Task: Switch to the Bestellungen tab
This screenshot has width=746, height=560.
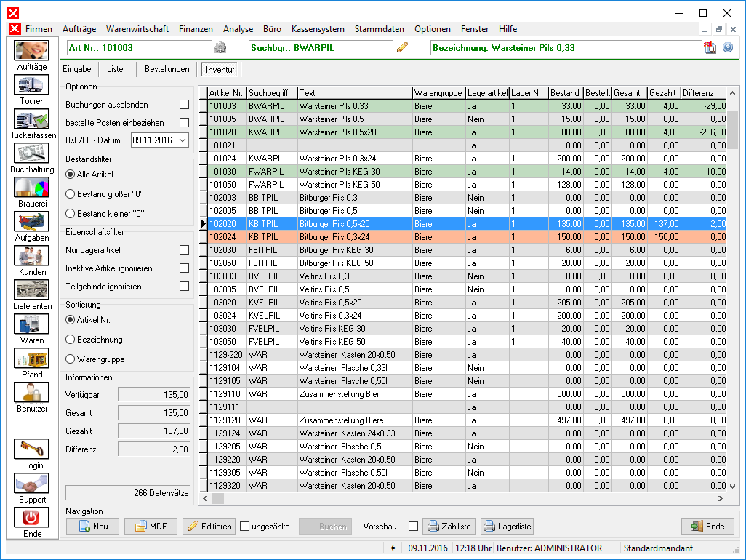Action: [167, 70]
